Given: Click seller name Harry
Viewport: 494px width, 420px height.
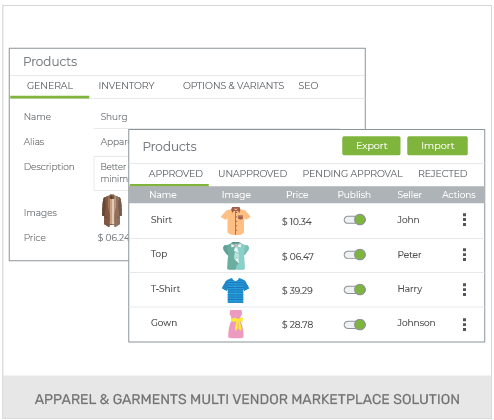Looking at the screenshot, I should [x=410, y=289].
